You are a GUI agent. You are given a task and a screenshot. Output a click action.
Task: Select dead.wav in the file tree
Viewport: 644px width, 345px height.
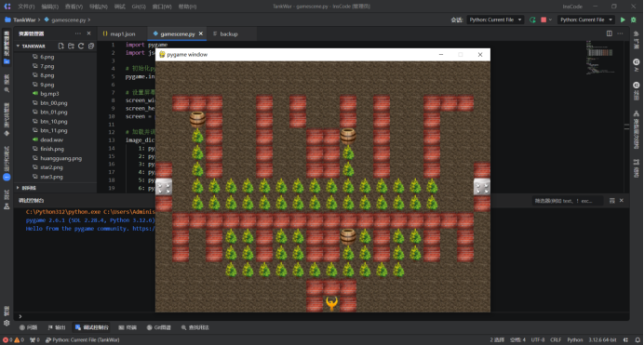[x=52, y=139]
